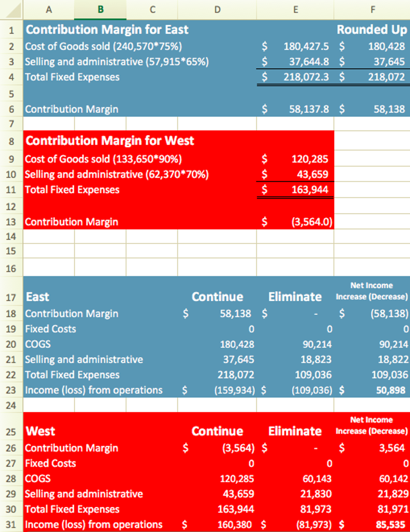Screen dimensions: 410x532
Task: Select 'Selling and administrative (62,370*70%)' cell
Action: point(117,174)
